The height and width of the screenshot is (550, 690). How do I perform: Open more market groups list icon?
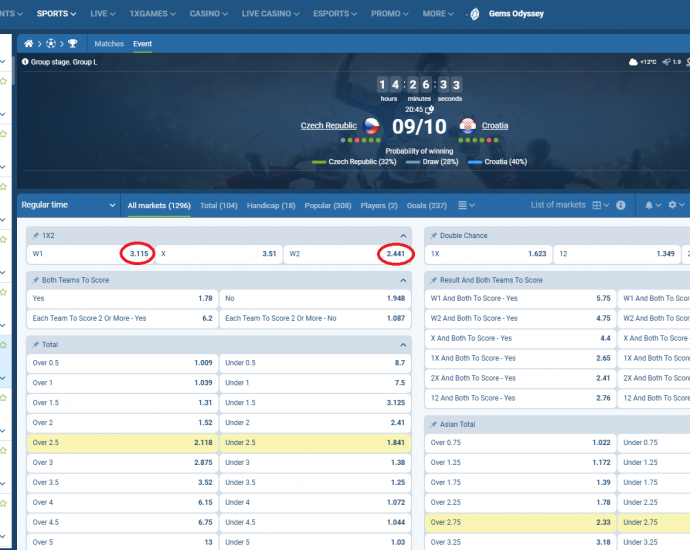(462, 205)
